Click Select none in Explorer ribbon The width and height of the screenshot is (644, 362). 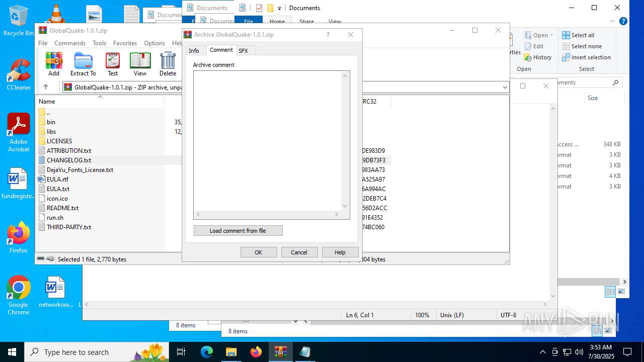(582, 46)
